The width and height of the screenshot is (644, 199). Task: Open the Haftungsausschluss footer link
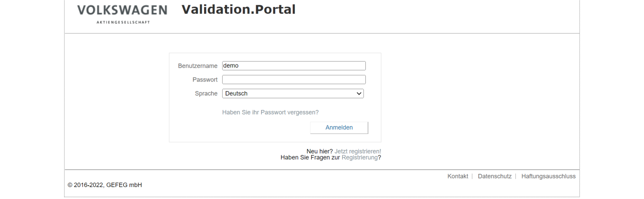point(549,176)
